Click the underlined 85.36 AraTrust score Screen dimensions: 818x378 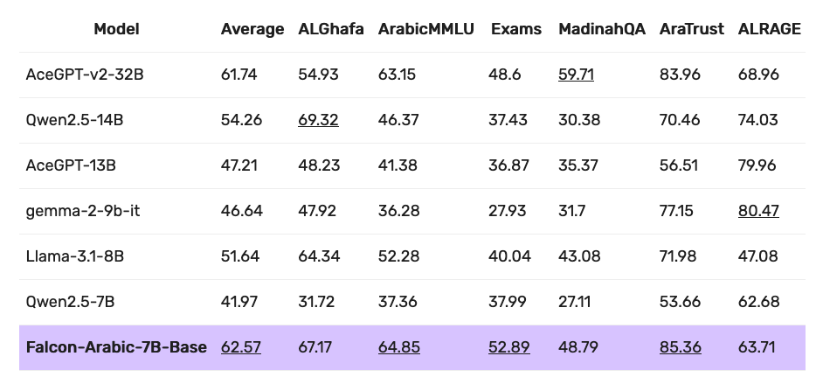(680, 347)
